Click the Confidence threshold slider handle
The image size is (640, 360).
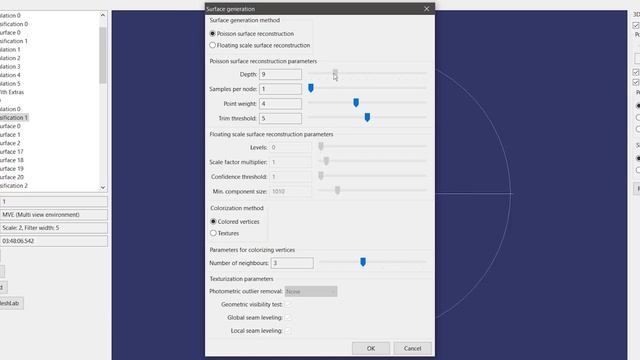click(321, 176)
